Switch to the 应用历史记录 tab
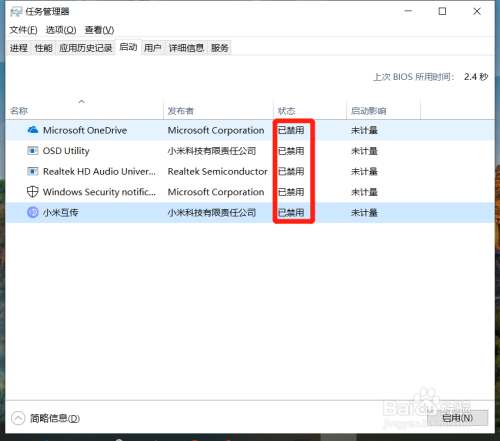500x441 pixels. pos(85,48)
